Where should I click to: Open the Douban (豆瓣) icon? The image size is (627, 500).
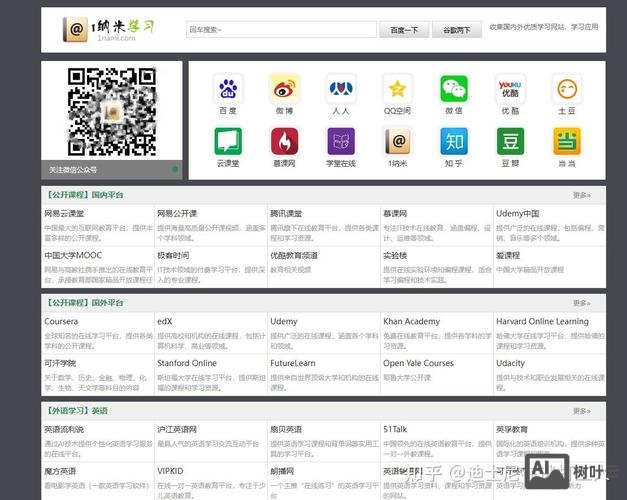tap(510, 141)
